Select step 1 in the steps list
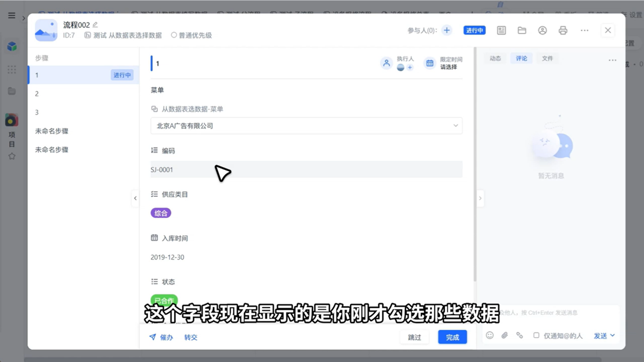 (x=83, y=75)
